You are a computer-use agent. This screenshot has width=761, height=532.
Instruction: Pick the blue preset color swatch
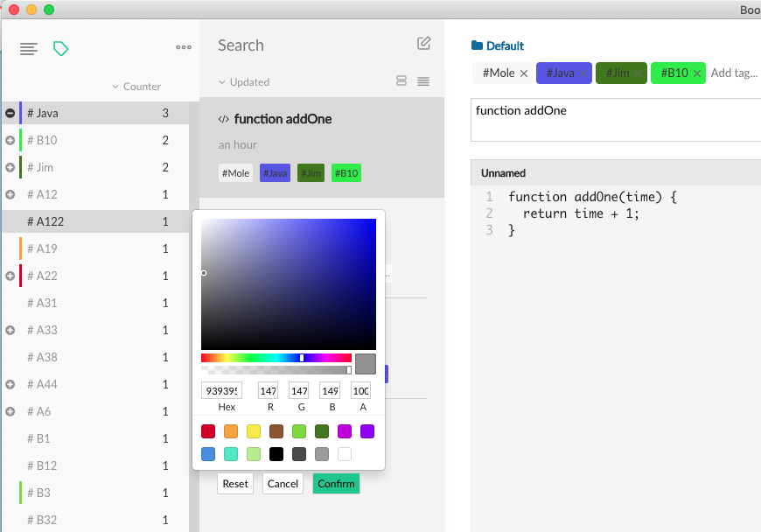pyautogui.click(x=208, y=454)
